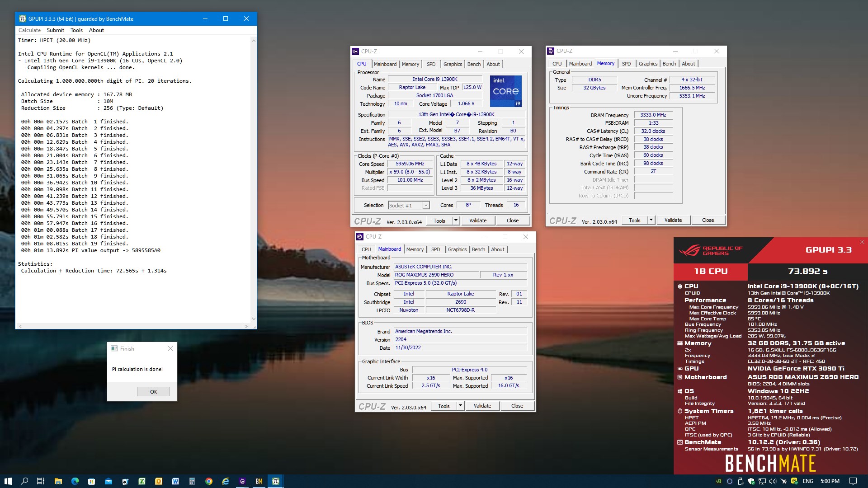Click DRAM Frequency 3333.0 MHz value
The height and width of the screenshot is (488, 868).
pyautogui.click(x=653, y=115)
